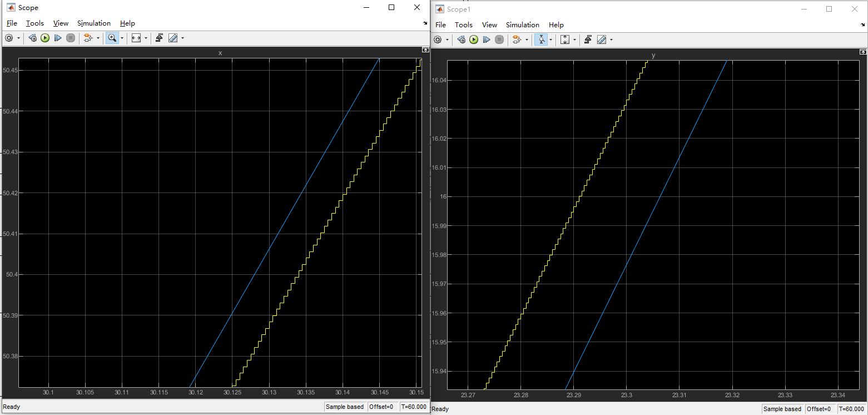Viewport: 868px width, 415px height.
Task: Click step forward icon in Scope window
Action: tap(58, 38)
